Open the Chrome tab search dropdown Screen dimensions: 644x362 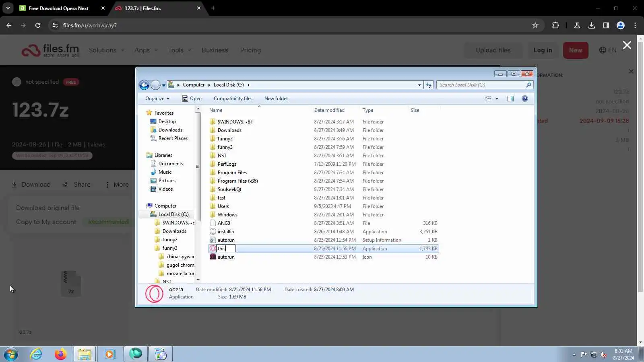[8, 8]
